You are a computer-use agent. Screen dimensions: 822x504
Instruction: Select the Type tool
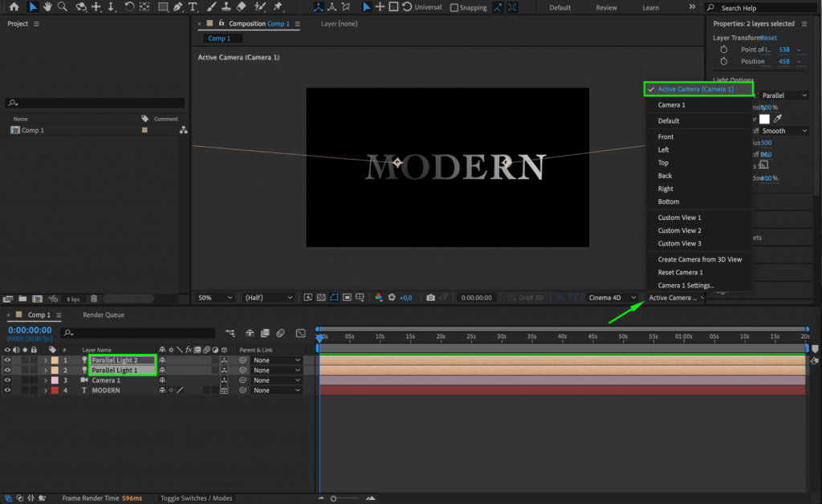point(193,7)
